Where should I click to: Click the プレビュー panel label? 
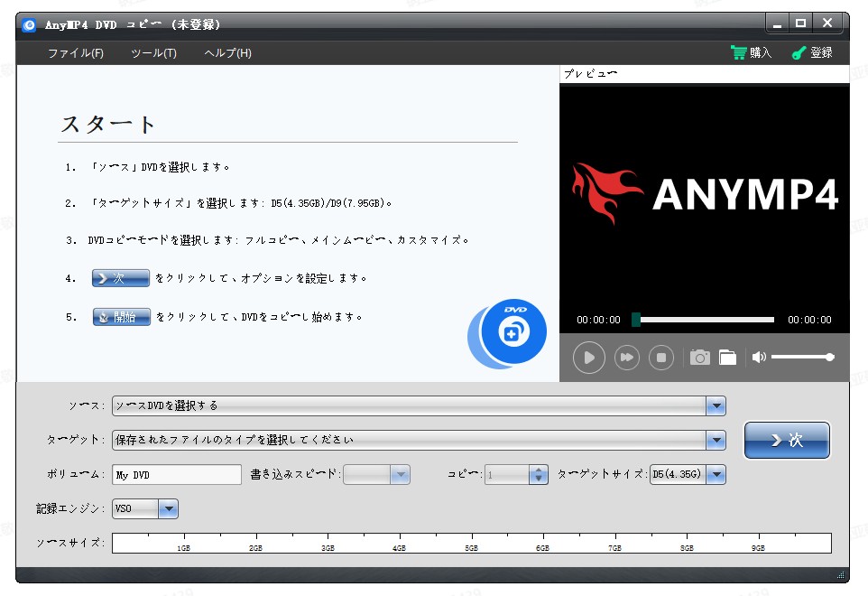click(590, 74)
